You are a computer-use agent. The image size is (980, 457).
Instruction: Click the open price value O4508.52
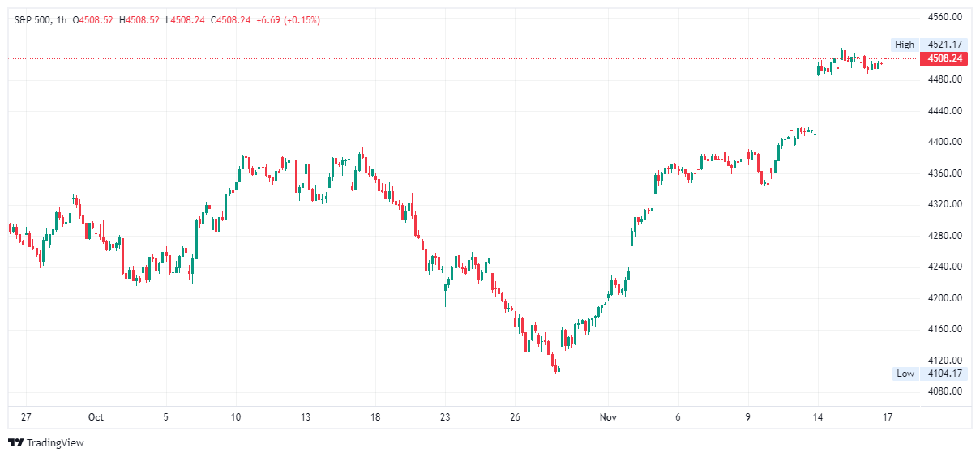click(x=94, y=20)
